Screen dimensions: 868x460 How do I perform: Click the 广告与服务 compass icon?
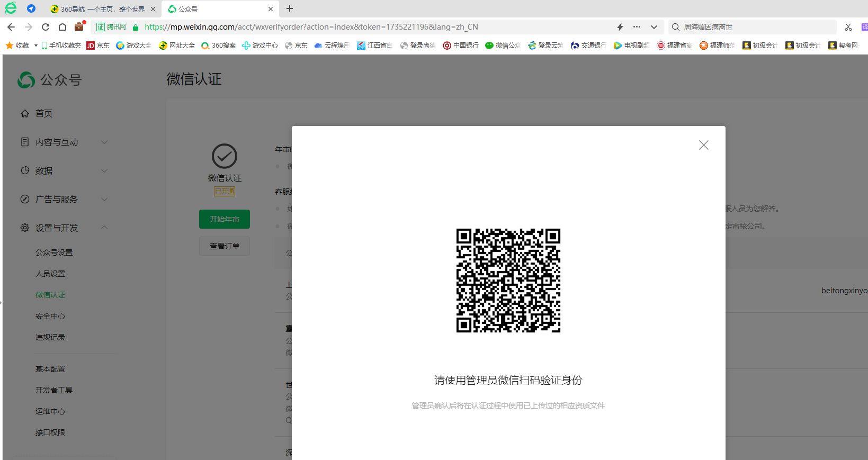[x=25, y=199]
